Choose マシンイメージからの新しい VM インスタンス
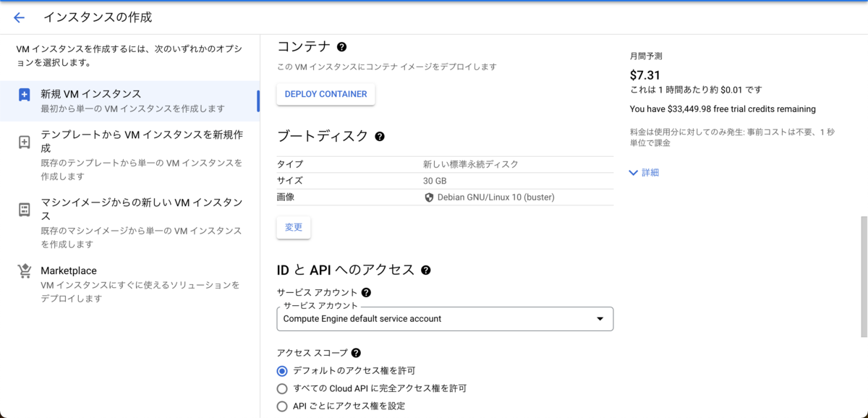This screenshot has height=418, width=868. [129, 223]
